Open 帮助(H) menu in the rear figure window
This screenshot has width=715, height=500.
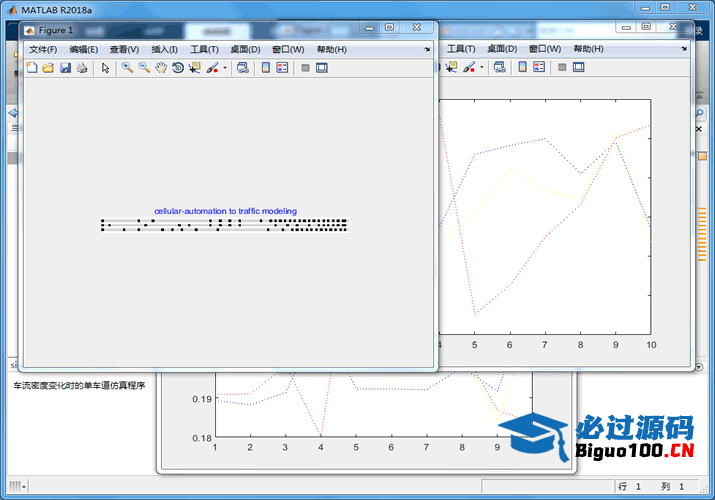[589, 49]
